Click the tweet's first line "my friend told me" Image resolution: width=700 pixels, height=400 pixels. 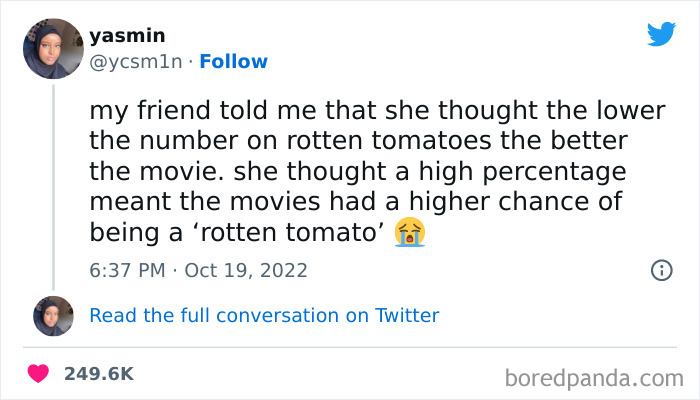click(180, 110)
